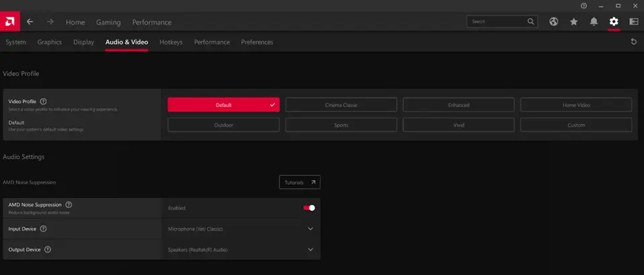Select the Default video profile
The image size is (644, 275).
click(223, 105)
